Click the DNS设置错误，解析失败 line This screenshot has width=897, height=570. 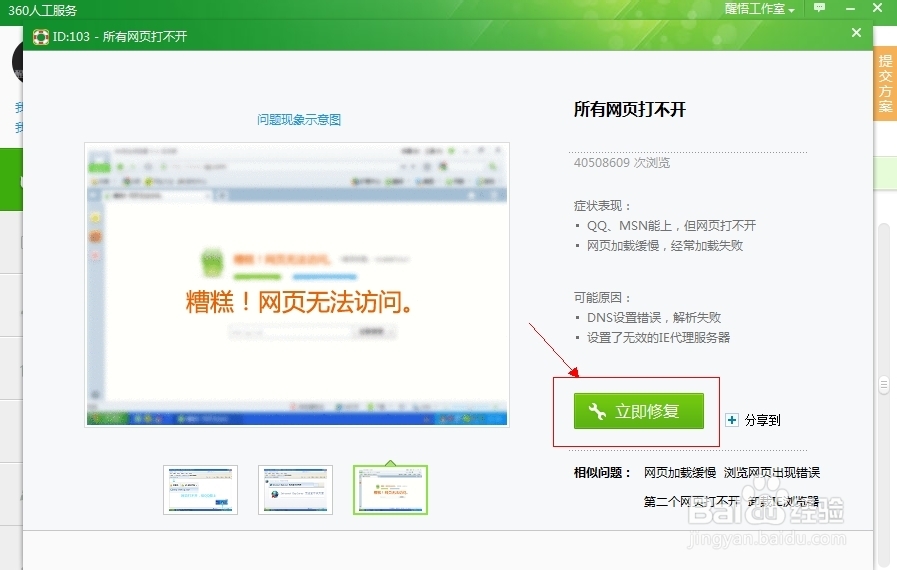[654, 318]
